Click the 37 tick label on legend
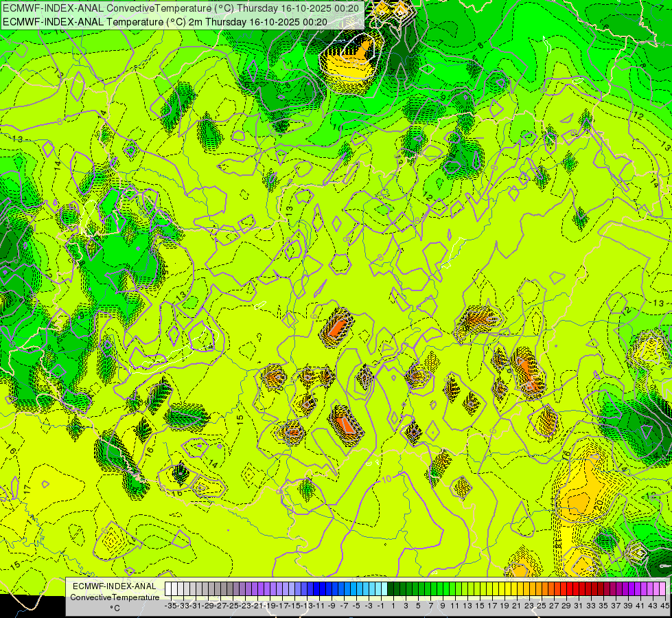The image size is (672, 618). [616, 606]
